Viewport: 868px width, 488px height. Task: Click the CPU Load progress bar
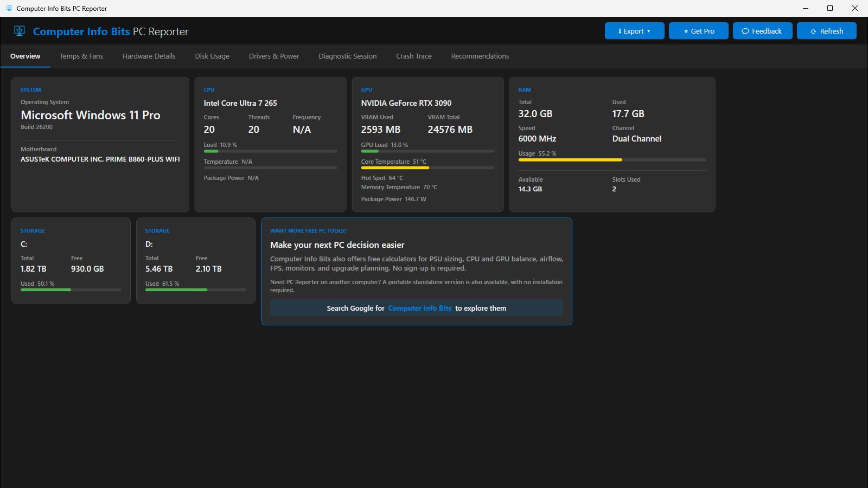[x=270, y=151]
